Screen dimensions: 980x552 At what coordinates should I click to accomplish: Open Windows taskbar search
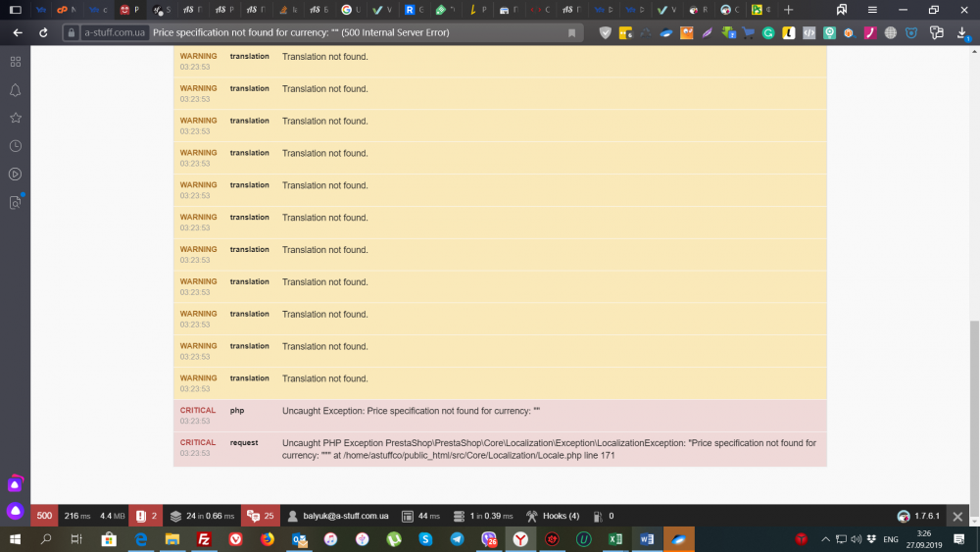click(x=46, y=539)
